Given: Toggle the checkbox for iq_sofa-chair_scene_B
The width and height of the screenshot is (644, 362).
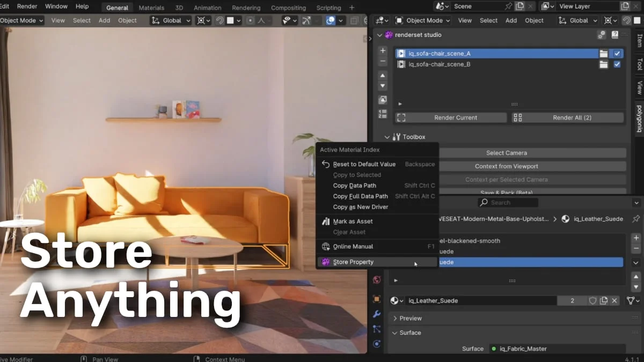Looking at the screenshot, I should [x=617, y=64].
